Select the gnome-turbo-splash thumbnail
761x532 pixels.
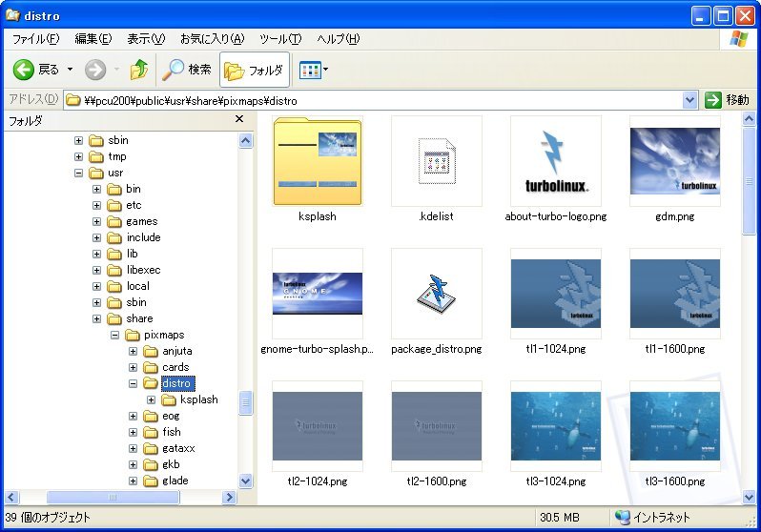click(x=318, y=294)
